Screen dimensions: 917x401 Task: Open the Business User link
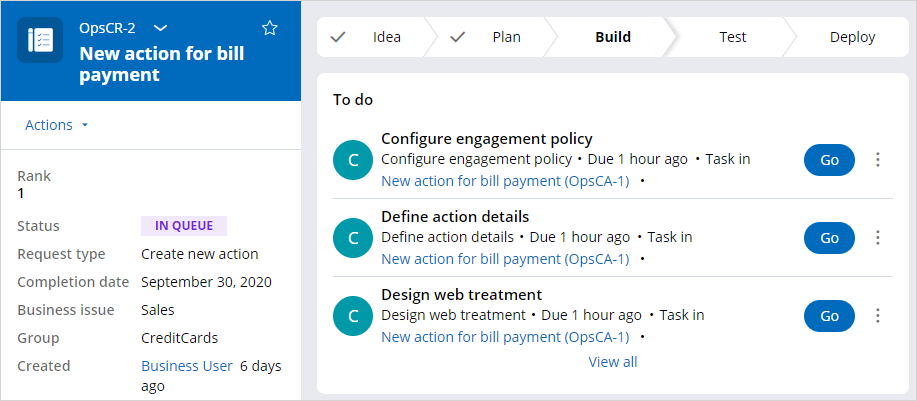(x=187, y=366)
